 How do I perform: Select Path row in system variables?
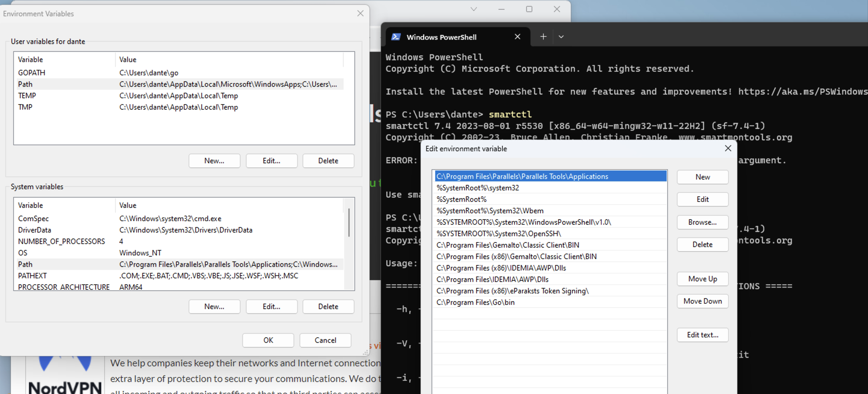(180, 264)
